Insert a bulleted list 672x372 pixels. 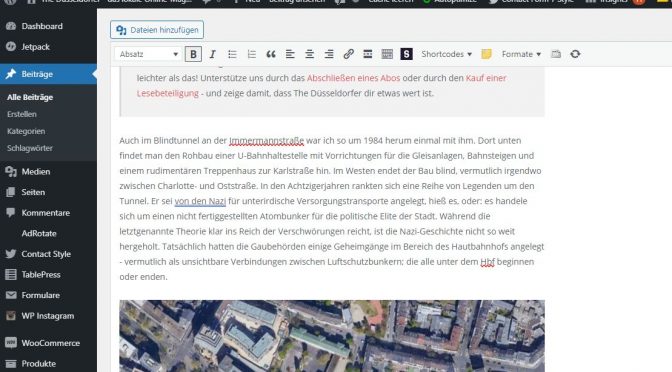pos(232,54)
